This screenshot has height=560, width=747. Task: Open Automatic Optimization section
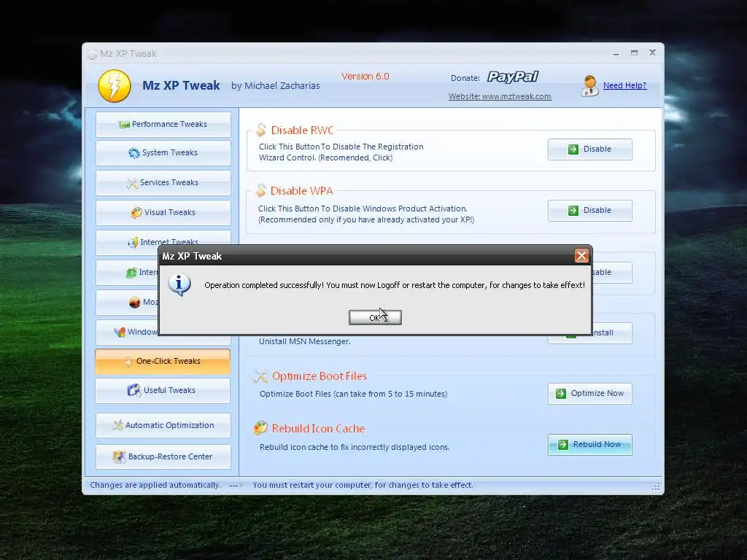[x=163, y=425]
